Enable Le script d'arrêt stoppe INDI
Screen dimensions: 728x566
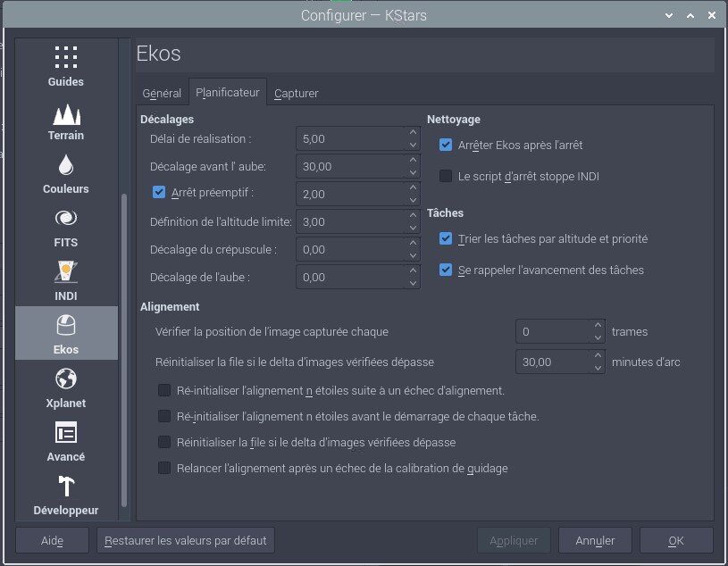(446, 176)
